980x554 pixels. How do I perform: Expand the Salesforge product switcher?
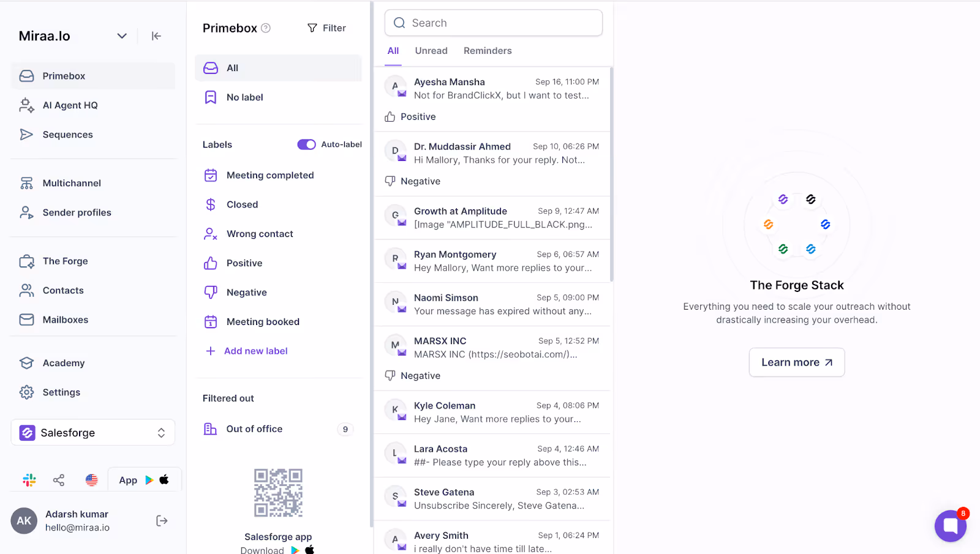pos(93,433)
